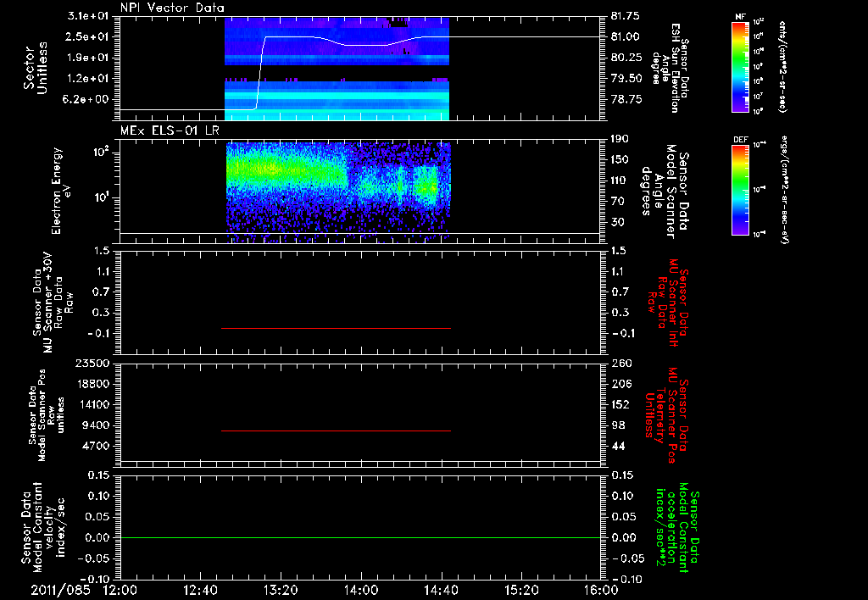Click the "16:00" time axis label
Screen dimensions: 868x600
(601, 590)
